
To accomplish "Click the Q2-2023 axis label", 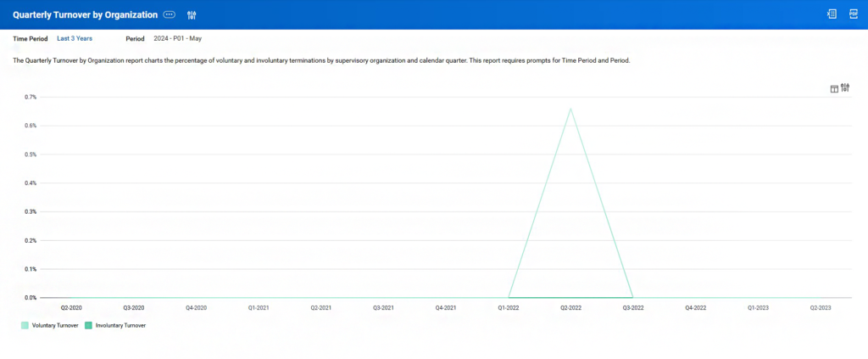I will tap(821, 307).
